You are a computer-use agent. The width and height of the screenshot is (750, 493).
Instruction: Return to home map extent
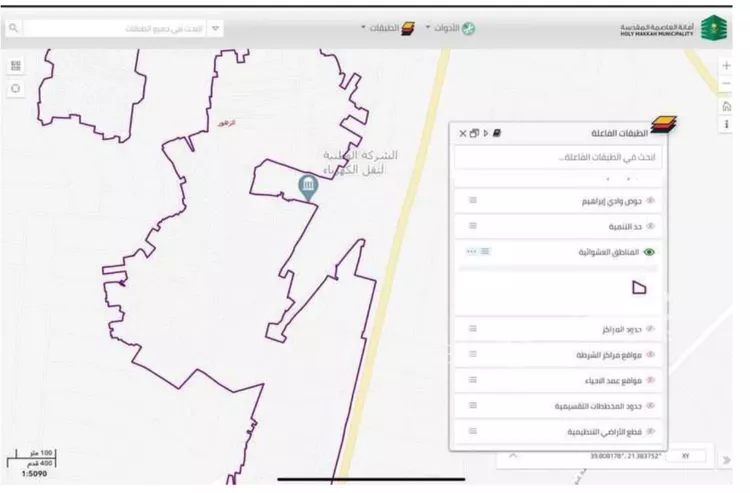pyautogui.click(x=726, y=106)
